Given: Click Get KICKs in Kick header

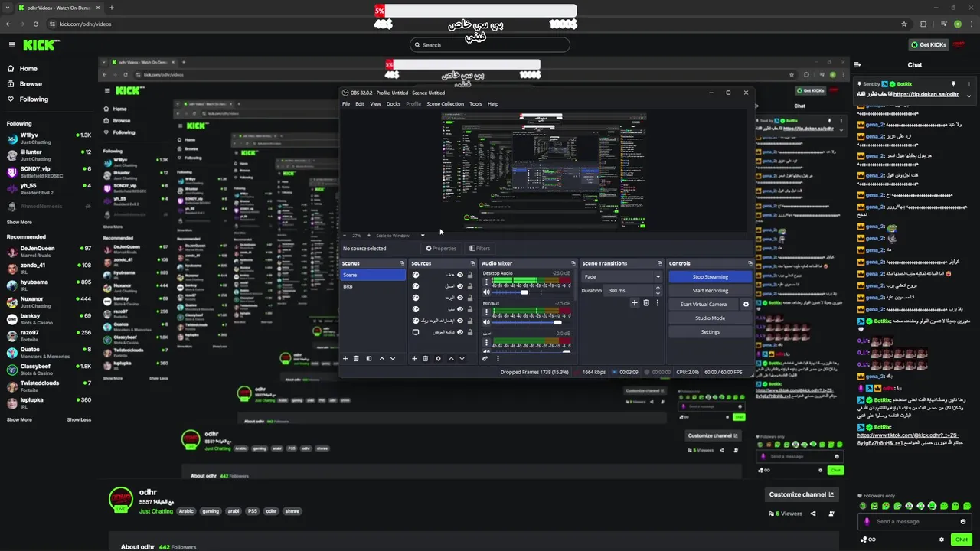Looking at the screenshot, I should coord(930,44).
